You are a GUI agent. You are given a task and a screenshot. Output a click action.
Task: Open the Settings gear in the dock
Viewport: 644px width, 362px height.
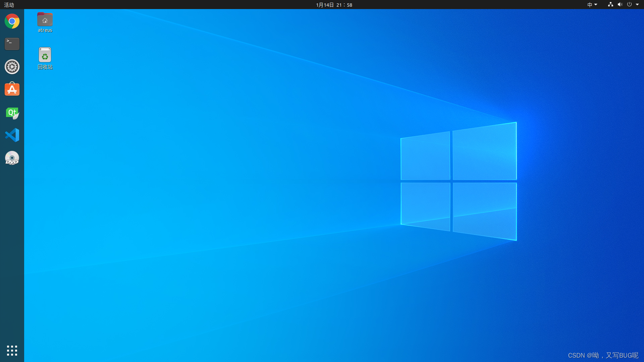[x=12, y=67]
